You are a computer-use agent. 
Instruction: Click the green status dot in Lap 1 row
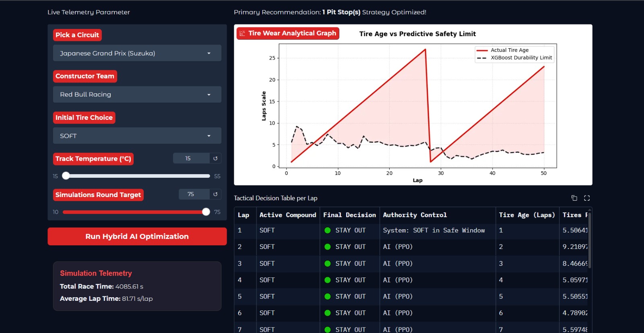pyautogui.click(x=328, y=230)
